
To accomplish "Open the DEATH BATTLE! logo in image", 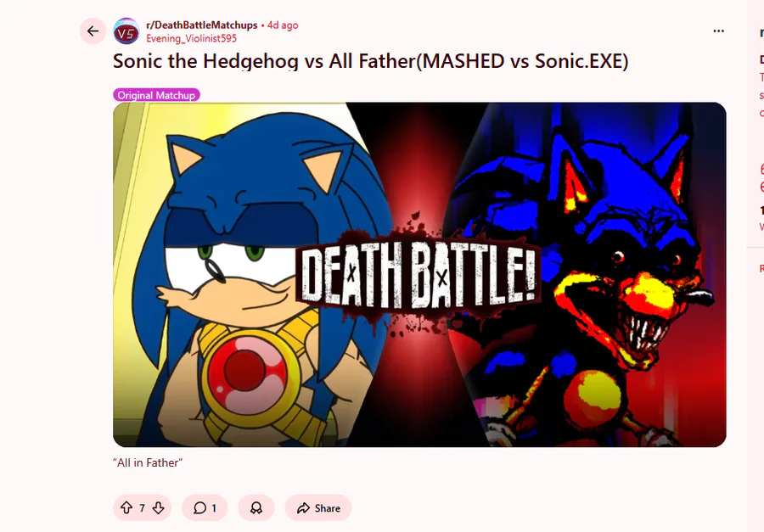I will pyautogui.click(x=418, y=275).
